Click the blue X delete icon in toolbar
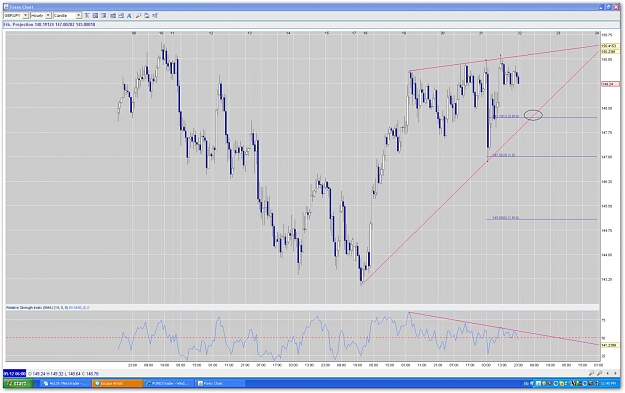The height and width of the screenshot is (393, 625). point(129,15)
